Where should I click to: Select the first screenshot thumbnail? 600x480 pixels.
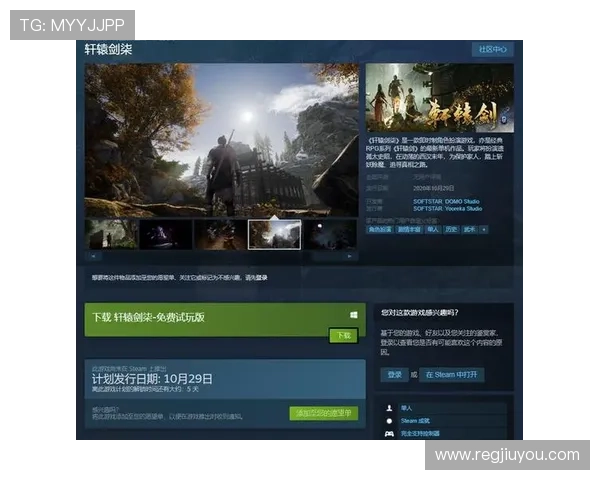(x=112, y=234)
